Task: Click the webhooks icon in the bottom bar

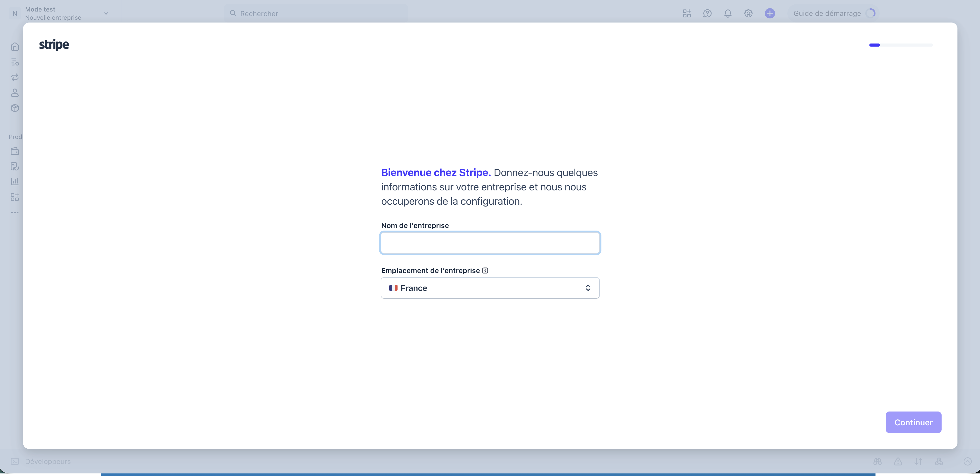Action: click(x=939, y=461)
